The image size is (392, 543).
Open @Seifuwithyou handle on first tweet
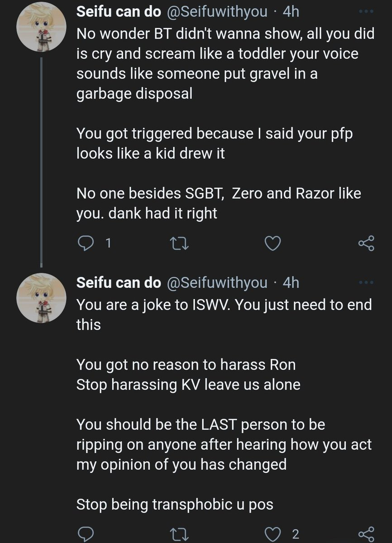click(217, 12)
